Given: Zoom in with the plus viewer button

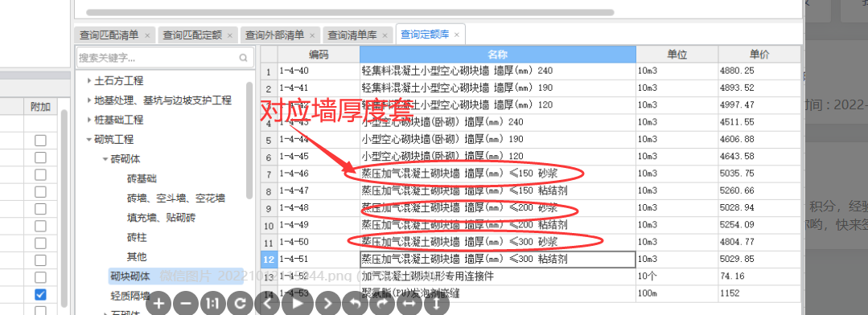Looking at the screenshot, I should pos(158,303).
